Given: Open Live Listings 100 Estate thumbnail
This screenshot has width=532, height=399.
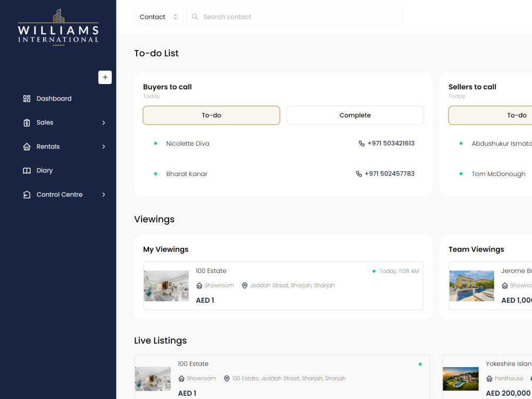Looking at the screenshot, I should (x=153, y=379).
